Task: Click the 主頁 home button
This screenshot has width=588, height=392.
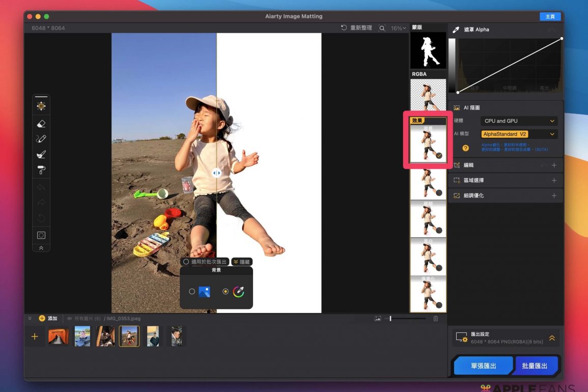Action: (550, 17)
